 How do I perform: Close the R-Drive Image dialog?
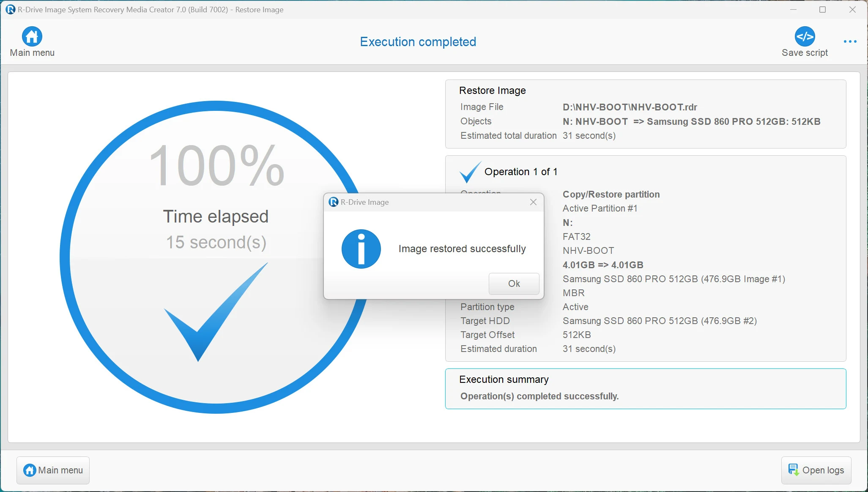coord(533,202)
